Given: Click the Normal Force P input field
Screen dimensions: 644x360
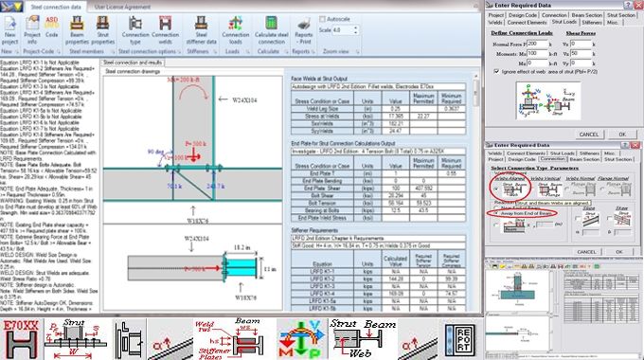Looking at the screenshot, I should pos(537,44).
